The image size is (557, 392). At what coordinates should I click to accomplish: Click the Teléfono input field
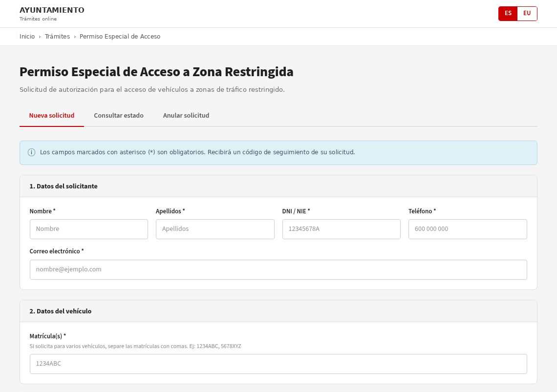tap(468, 229)
